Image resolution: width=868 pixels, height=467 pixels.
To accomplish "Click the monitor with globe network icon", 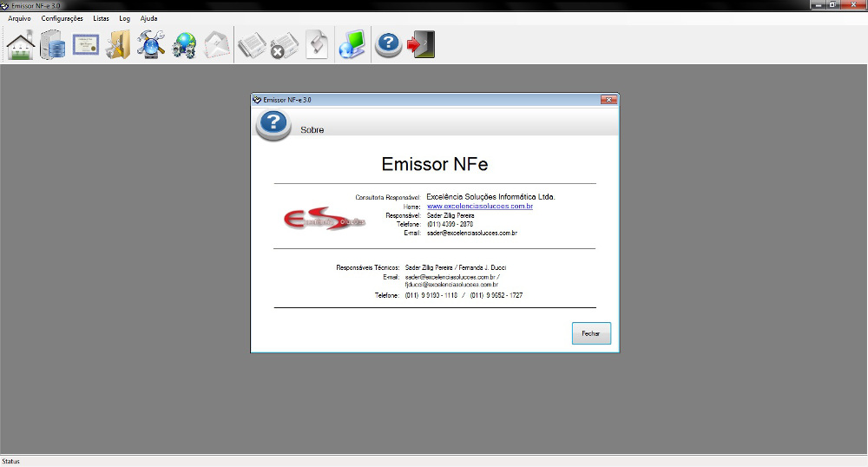I will point(352,44).
